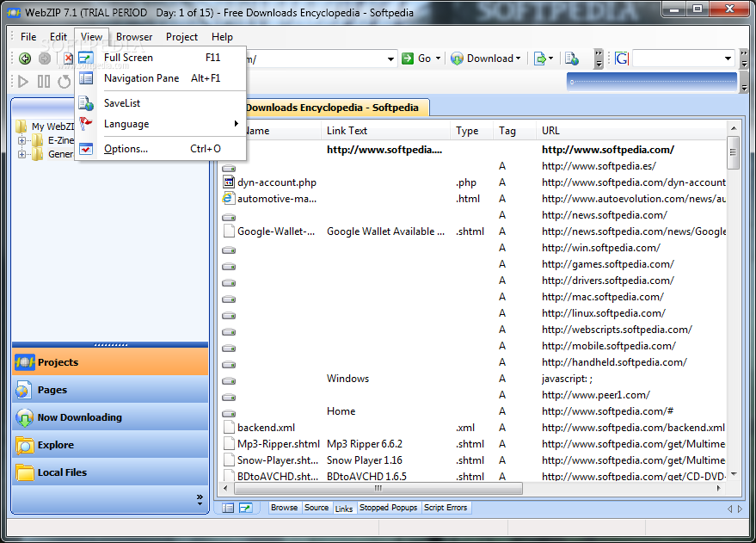Click the red X stop icon in toolbar
Viewport: 756px width, 543px height.
click(x=68, y=59)
